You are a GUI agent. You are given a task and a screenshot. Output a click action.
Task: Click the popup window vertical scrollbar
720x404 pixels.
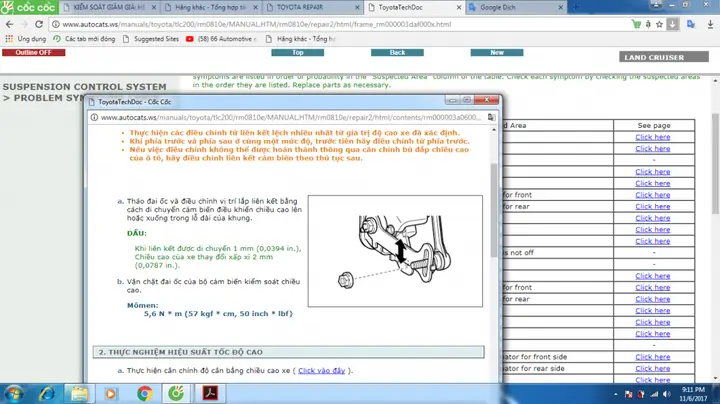(x=494, y=210)
